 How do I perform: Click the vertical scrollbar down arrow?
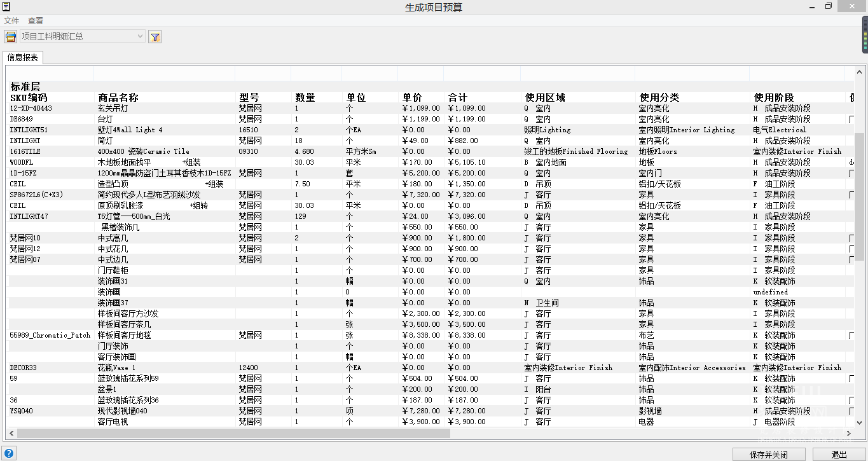point(859,422)
